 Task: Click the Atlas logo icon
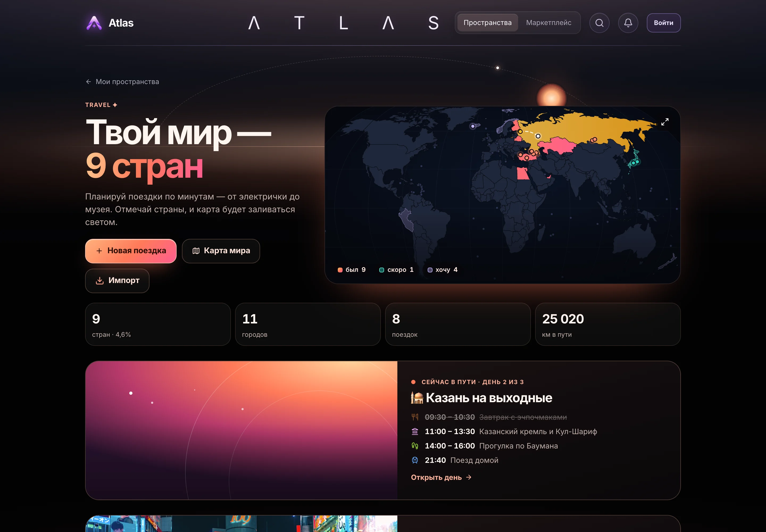pos(94,23)
